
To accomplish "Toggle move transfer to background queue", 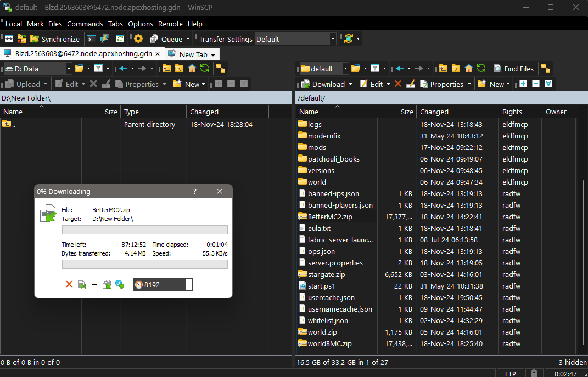I will pyautogui.click(x=107, y=284).
